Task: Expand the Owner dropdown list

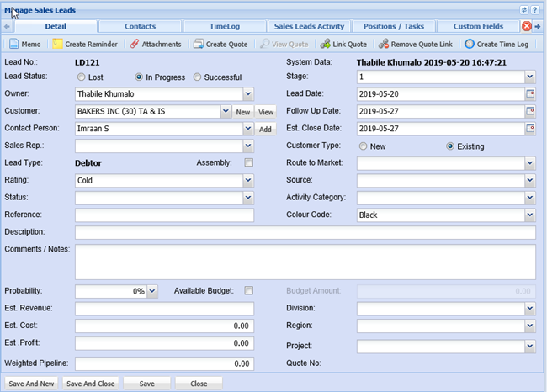Action: 247,93
